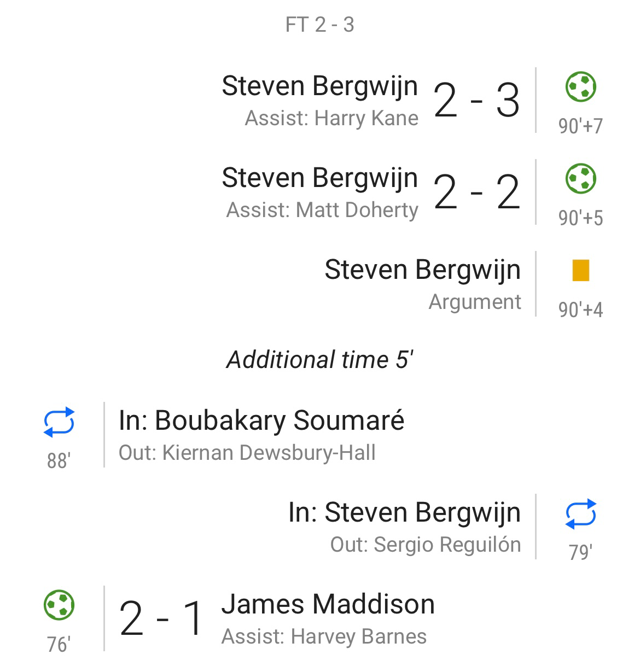Viewport: 640px width, 672px height.
Task: Tap Assist: Harry Kane
Action: coord(331,118)
